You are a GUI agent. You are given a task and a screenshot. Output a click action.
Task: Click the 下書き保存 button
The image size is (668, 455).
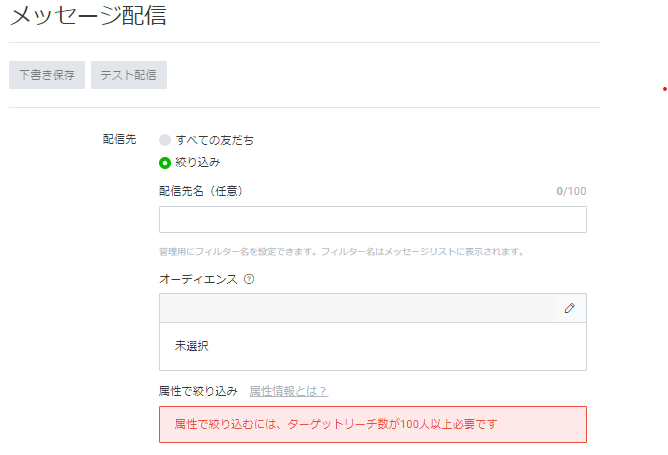coord(47,75)
